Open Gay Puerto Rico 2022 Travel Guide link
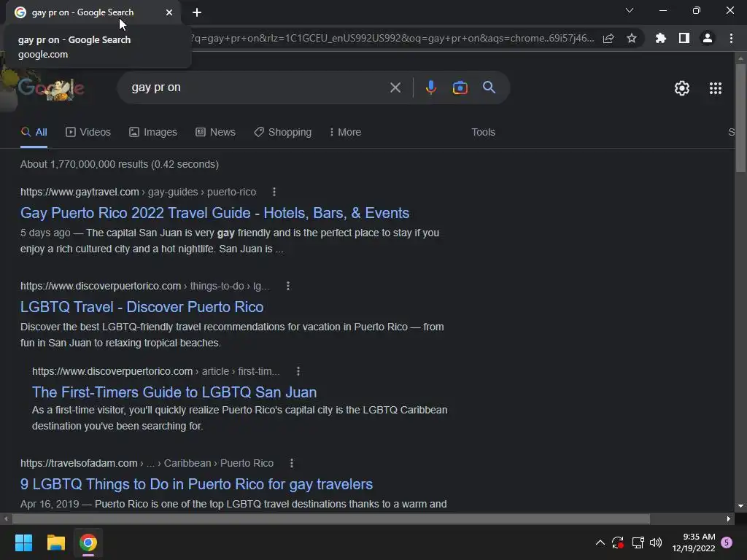 215,213
